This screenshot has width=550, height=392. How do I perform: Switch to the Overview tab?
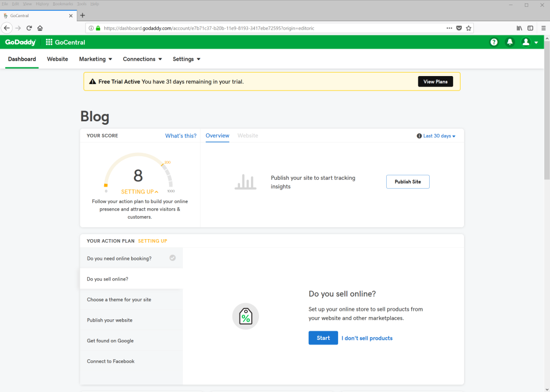coord(217,136)
